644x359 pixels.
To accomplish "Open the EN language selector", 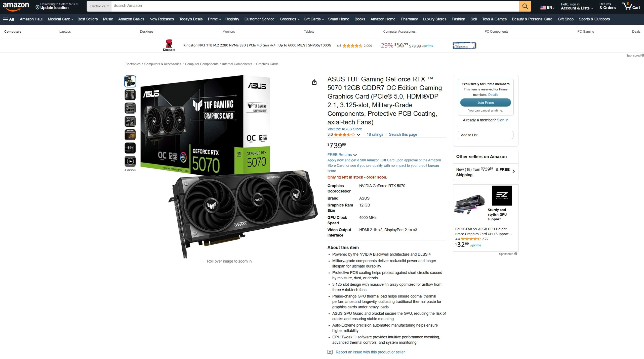I will coord(547,8).
